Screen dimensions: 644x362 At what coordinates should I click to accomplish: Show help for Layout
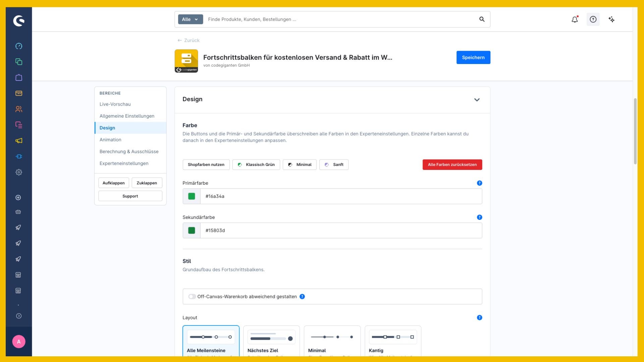tap(479, 317)
